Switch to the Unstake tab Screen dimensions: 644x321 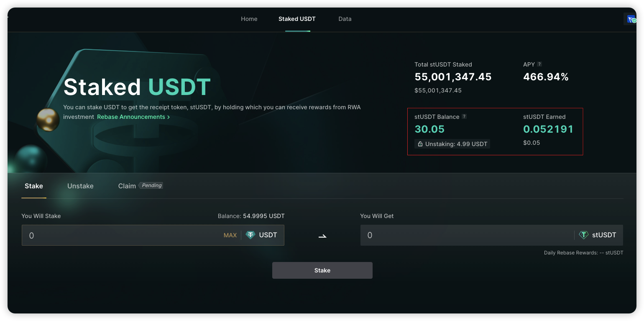tap(80, 186)
